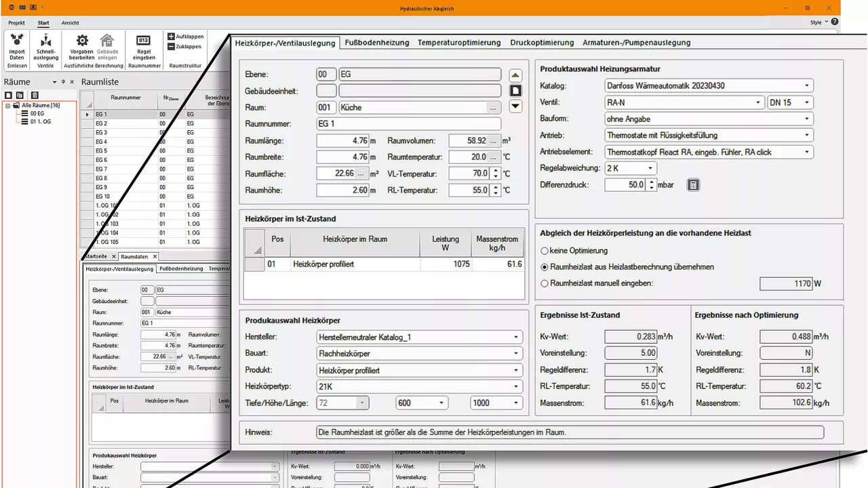Open the Ansicht ribbon tab

(70, 22)
